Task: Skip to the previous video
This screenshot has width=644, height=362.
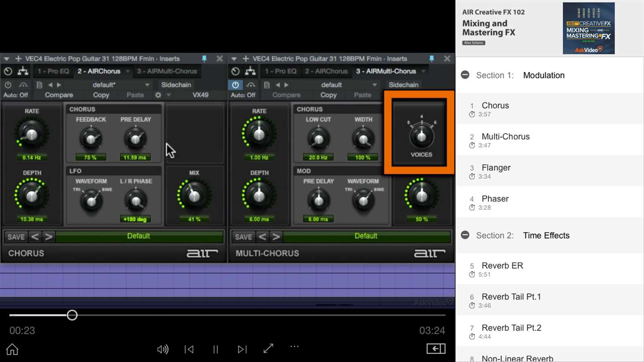Action: click(189, 349)
